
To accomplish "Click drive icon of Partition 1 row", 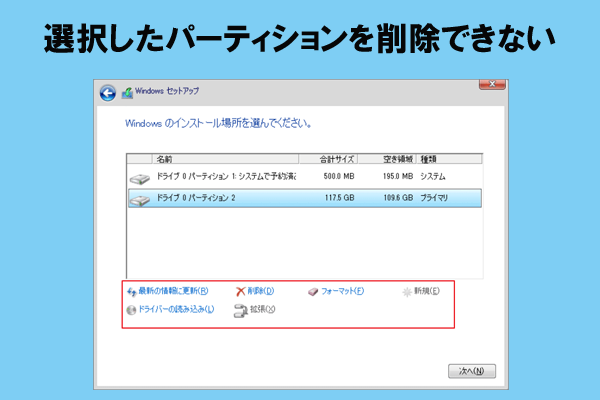I will click(140, 178).
